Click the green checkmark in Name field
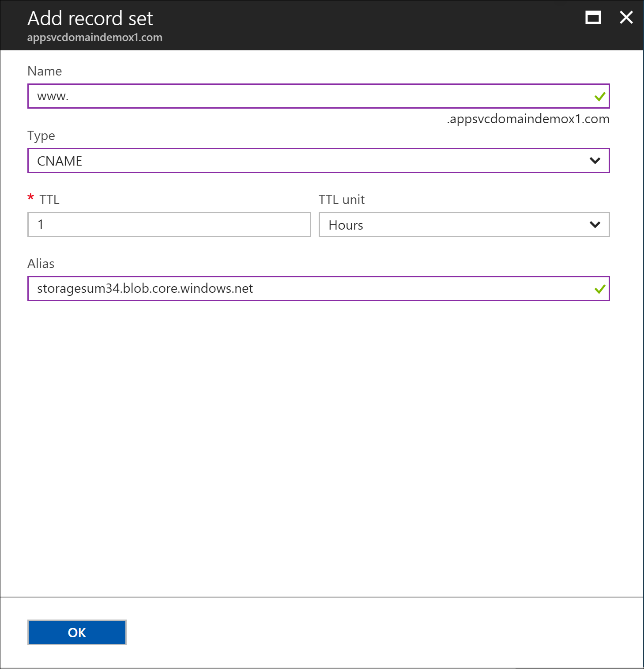The width and height of the screenshot is (644, 669). click(x=599, y=96)
